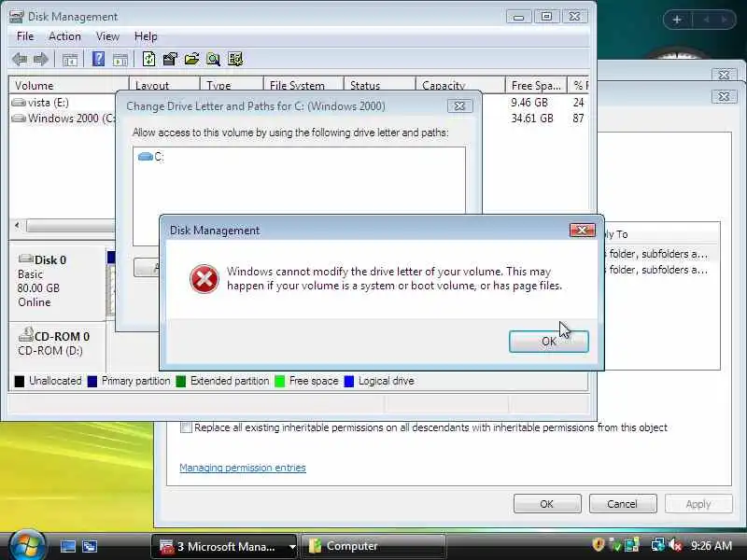Click the 9:26 AM taskbar clock
This screenshot has height=560, width=747.
pos(712,545)
